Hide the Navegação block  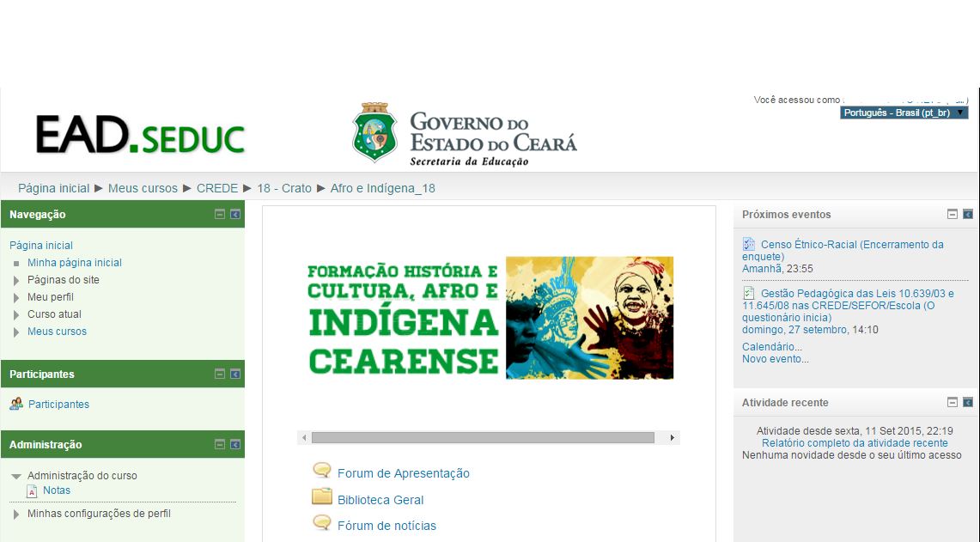tap(220, 215)
